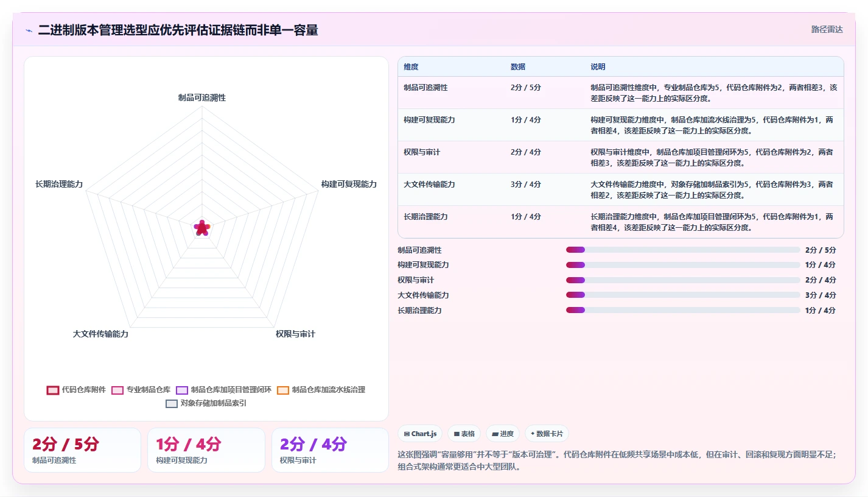Viewport: 868px width, 497px height.
Task: Toggle the 制品仓库加项目管理闭环 legend swatch
Action: [x=182, y=390]
